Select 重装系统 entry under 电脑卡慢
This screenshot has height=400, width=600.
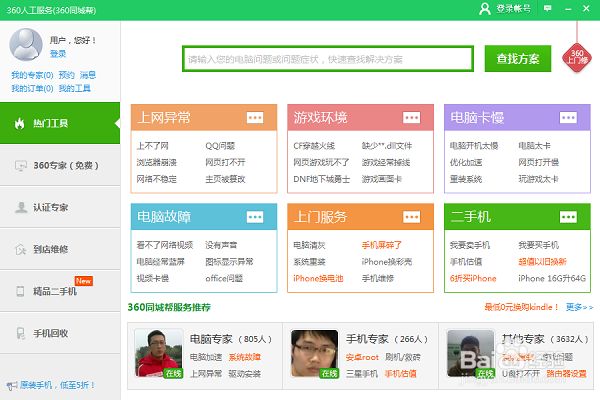coord(466,179)
